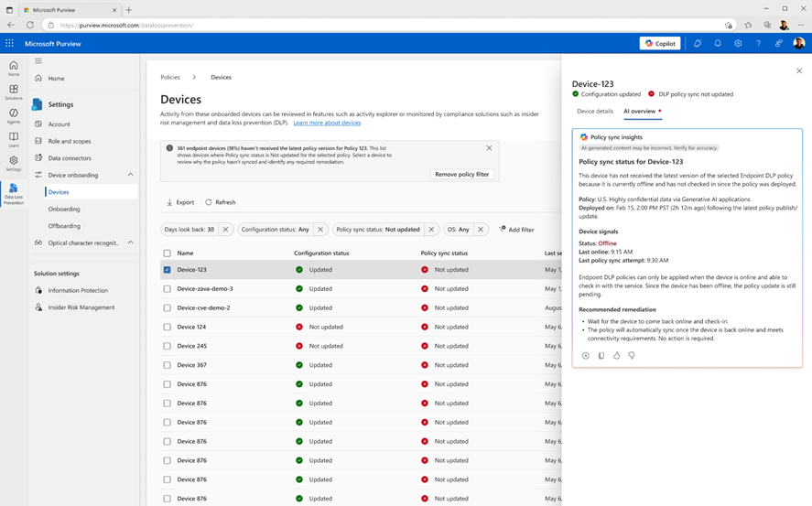The height and width of the screenshot is (506, 812).
Task: Open the Policy sync status filter
Action: [378, 229]
